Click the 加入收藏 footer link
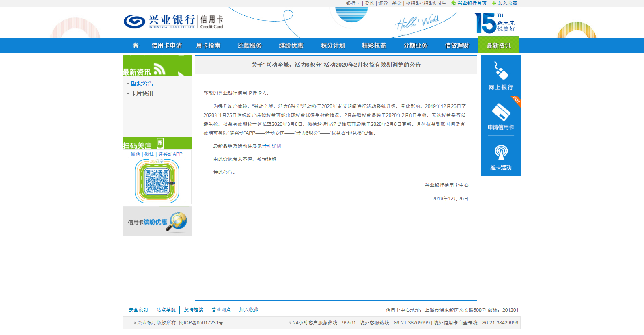This screenshot has height=335, width=644. tap(249, 310)
